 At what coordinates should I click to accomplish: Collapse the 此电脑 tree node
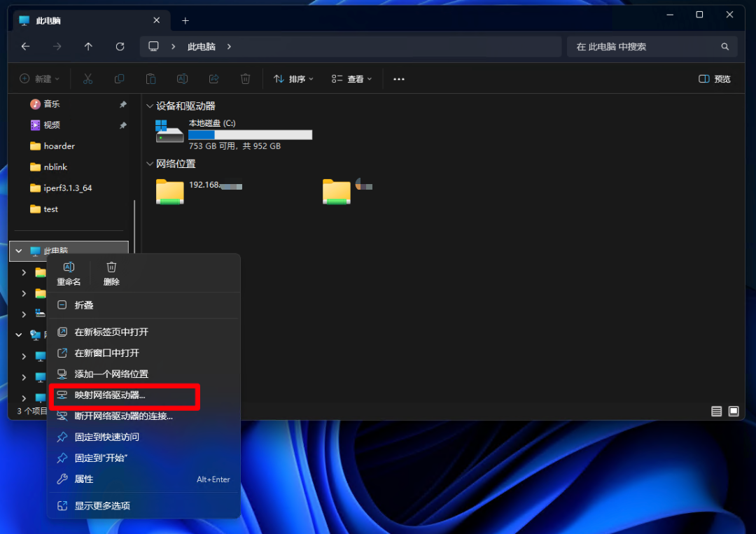19,251
